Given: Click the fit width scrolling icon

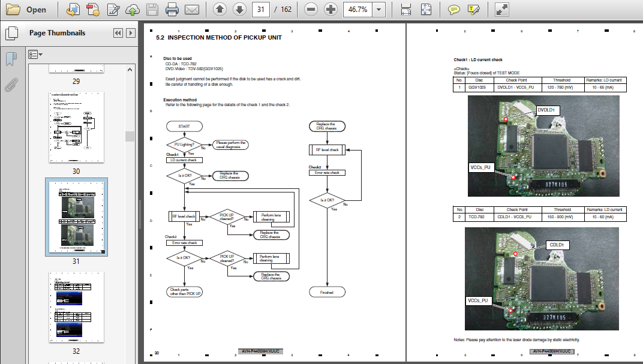Looking at the screenshot, I should (x=406, y=10).
